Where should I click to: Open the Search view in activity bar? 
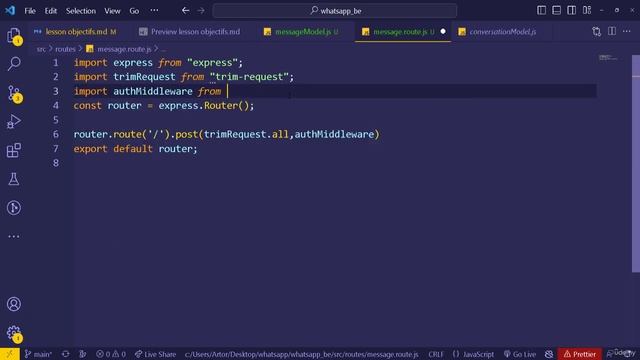(x=14, y=64)
